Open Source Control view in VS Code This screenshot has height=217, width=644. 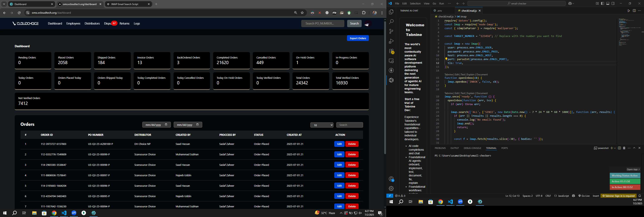click(x=391, y=32)
